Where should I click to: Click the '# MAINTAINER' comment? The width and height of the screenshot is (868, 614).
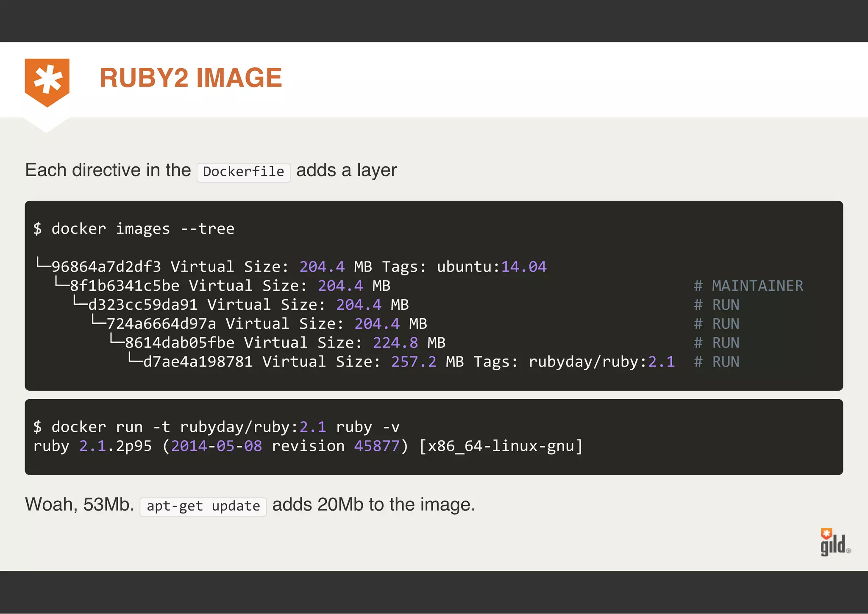(x=748, y=286)
